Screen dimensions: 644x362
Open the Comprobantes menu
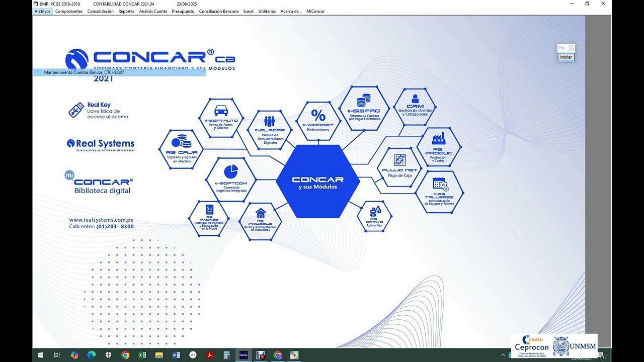69,11
